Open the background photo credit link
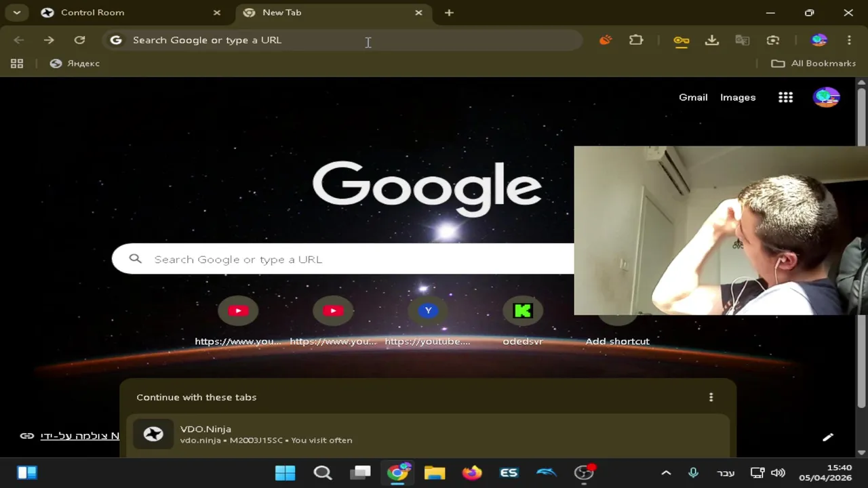The image size is (868, 488). coord(80,436)
